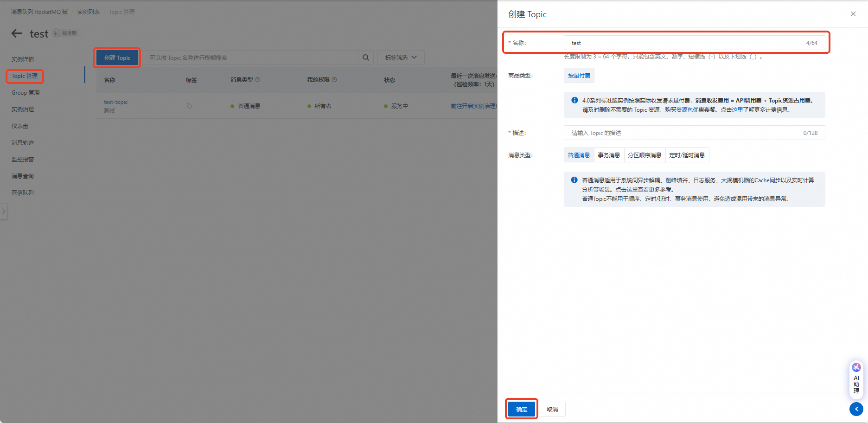Screen dimensions: 868x423
Task: Focus the Topic name search box
Action: tap(250, 58)
